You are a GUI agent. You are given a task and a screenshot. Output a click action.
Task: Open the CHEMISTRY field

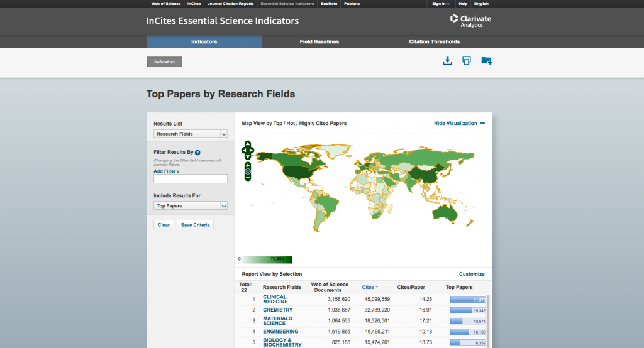click(x=278, y=310)
